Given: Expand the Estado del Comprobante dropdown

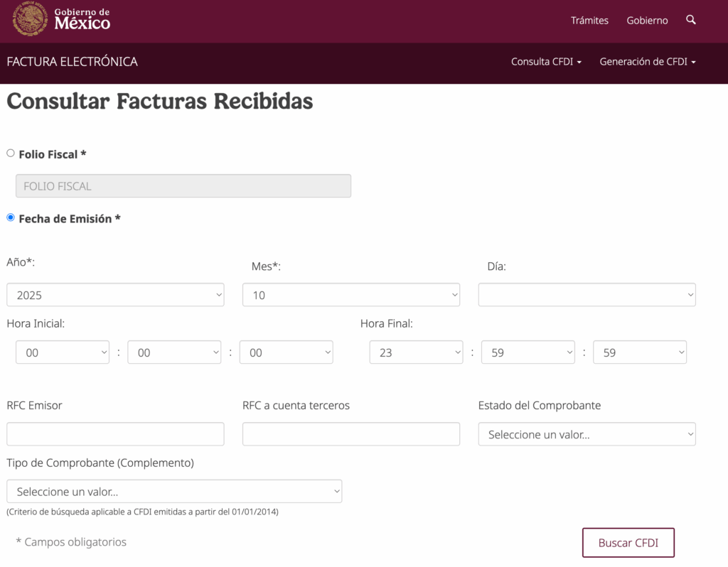Looking at the screenshot, I should tap(587, 434).
